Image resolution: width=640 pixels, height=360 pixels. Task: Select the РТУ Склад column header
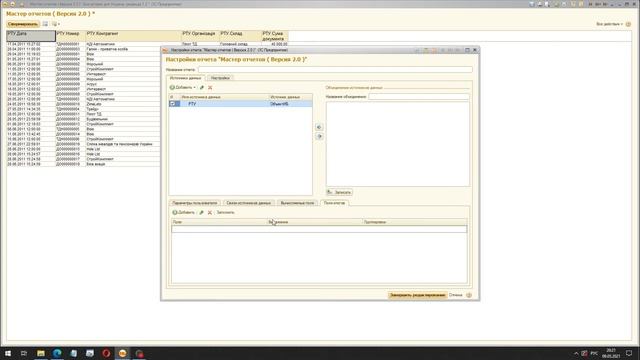click(x=240, y=36)
